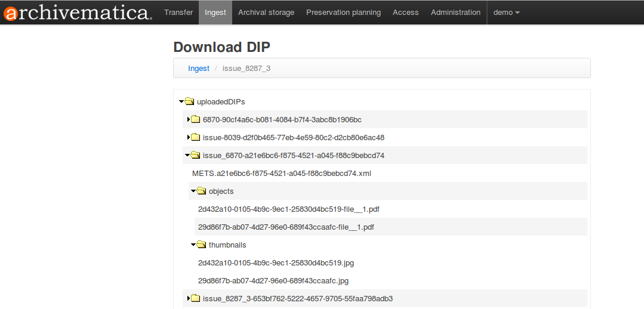Click the folder icon for 6870-90cf4a6c
The height and width of the screenshot is (309, 644).
(195, 119)
